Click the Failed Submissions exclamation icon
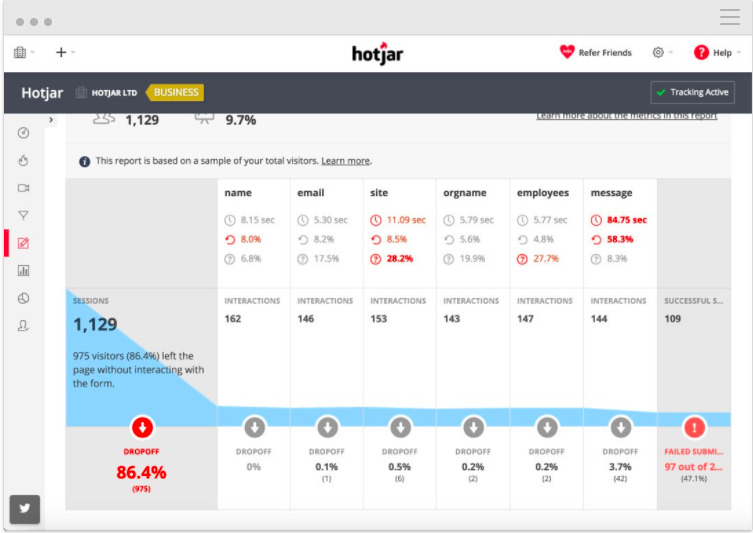 (694, 427)
